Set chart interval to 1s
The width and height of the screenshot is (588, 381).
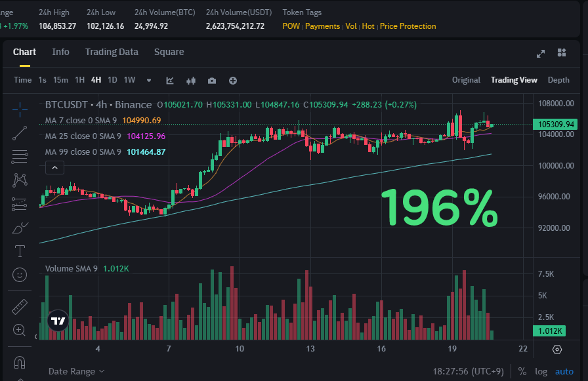tap(43, 80)
